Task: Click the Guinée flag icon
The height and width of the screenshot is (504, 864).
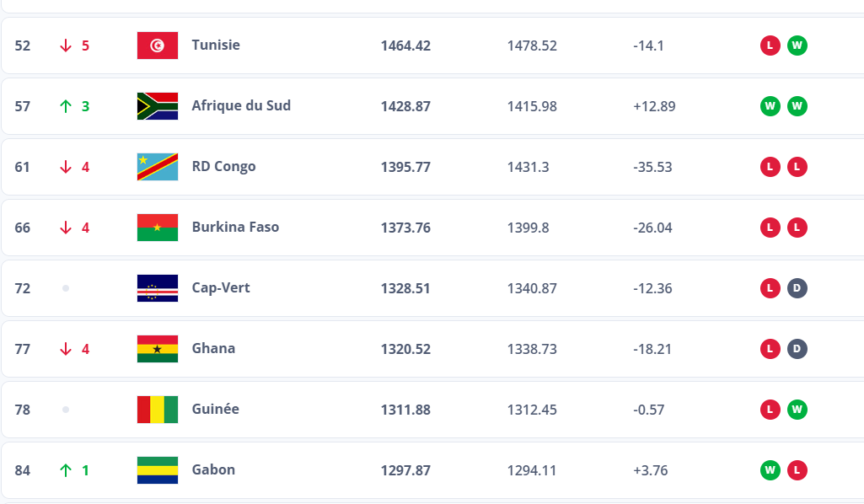Action: 158,410
